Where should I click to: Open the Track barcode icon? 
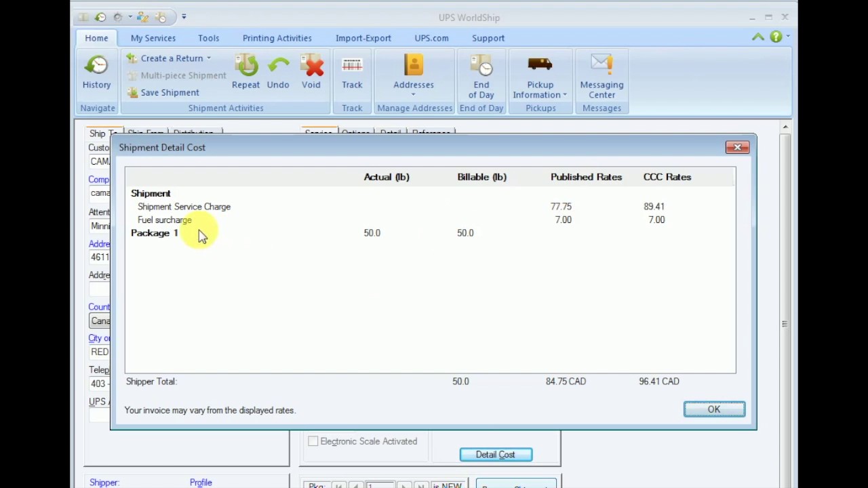tap(352, 66)
